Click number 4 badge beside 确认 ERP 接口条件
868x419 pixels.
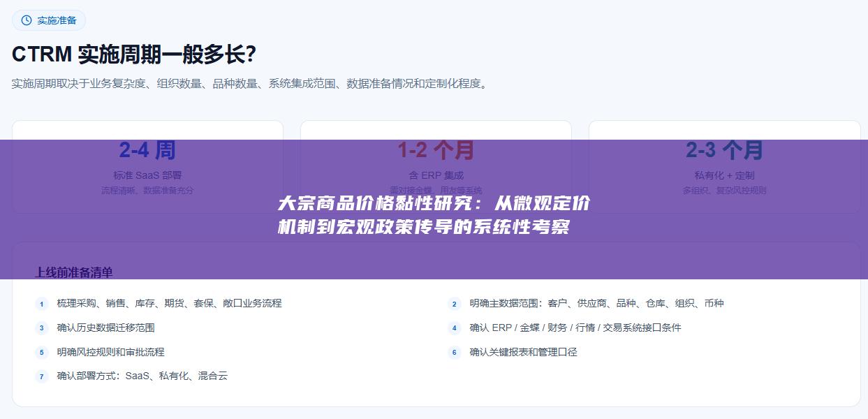[455, 328]
